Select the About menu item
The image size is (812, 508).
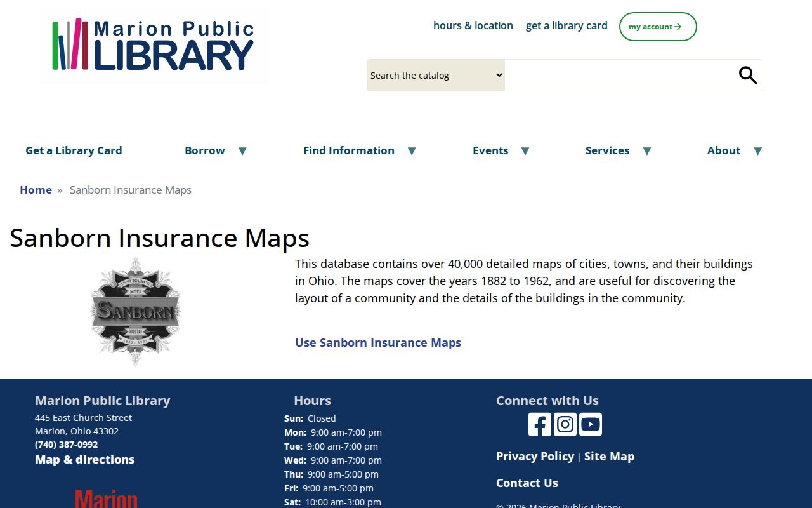(x=724, y=150)
